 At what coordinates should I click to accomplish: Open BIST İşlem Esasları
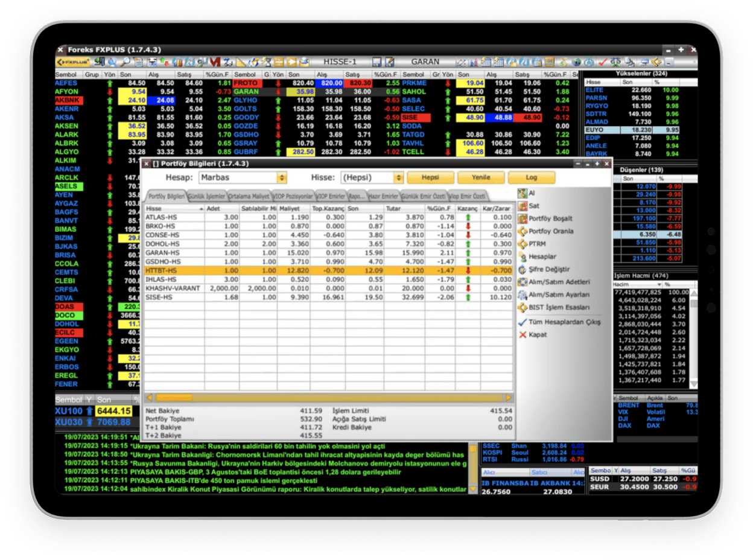pos(555,307)
